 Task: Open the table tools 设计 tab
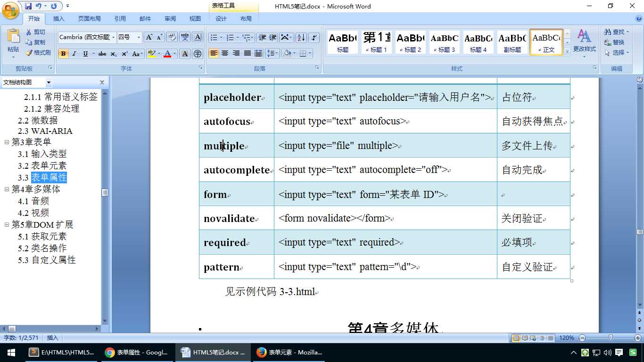tap(221, 19)
